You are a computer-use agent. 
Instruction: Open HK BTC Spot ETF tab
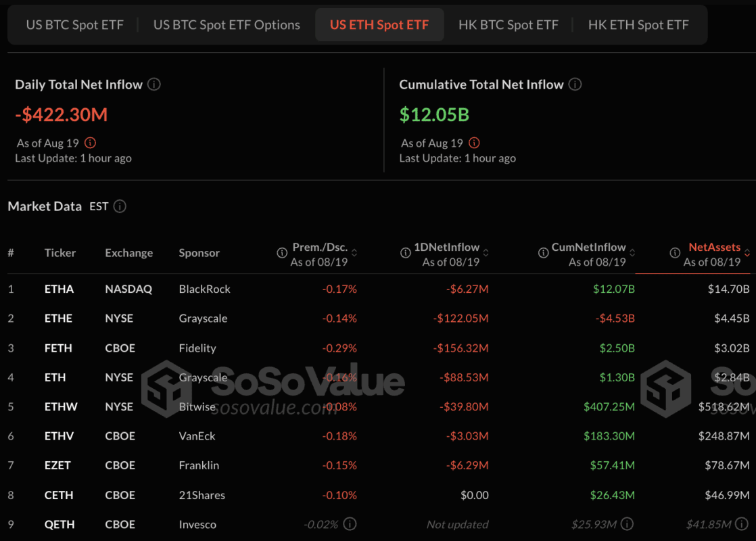[x=509, y=24]
